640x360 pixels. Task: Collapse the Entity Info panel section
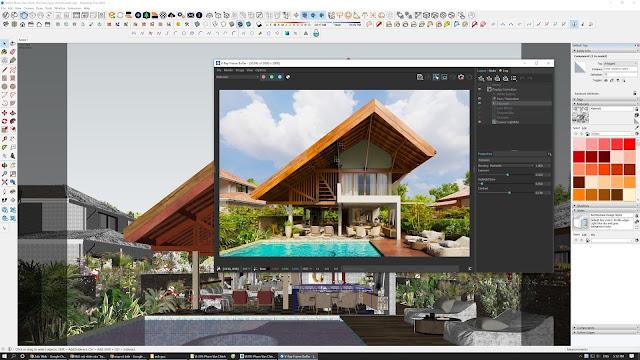pyautogui.click(x=605, y=51)
